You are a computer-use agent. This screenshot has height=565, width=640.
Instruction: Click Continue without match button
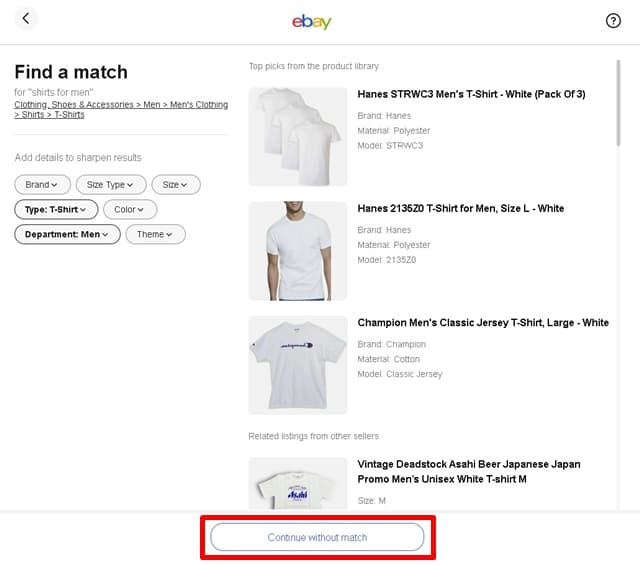[x=317, y=537]
